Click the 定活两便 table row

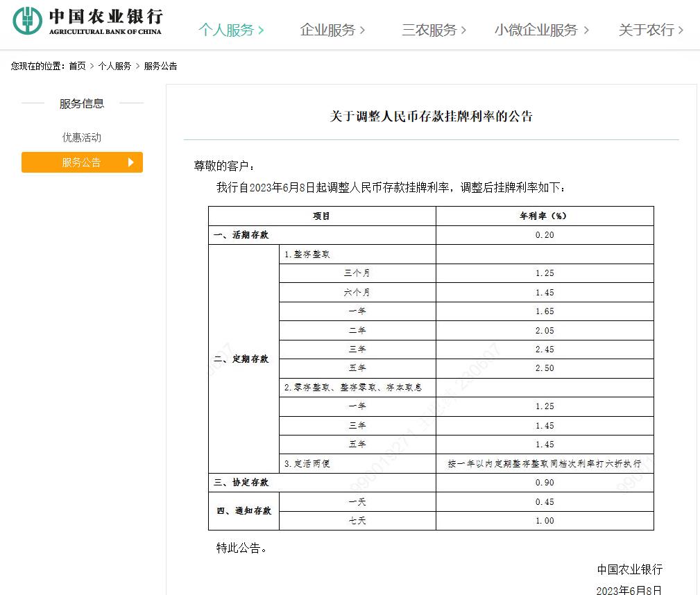[307, 463]
